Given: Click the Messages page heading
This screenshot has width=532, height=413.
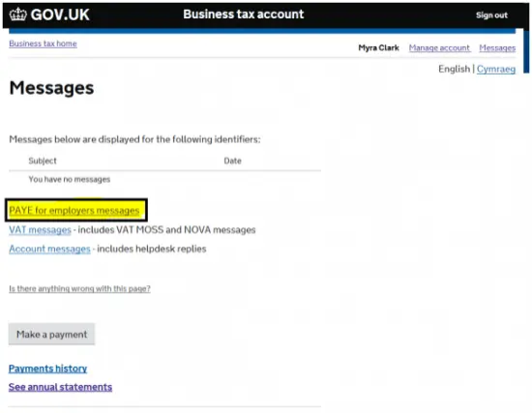Looking at the screenshot, I should click(51, 88).
